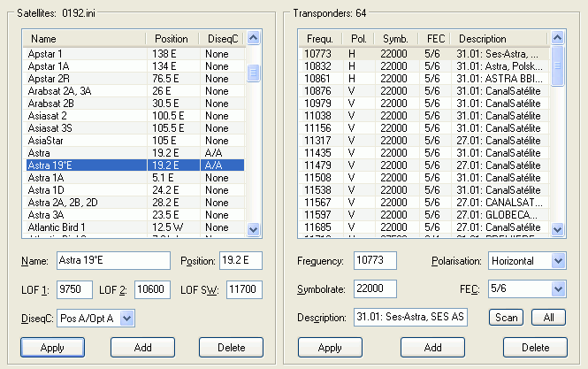Viewport: 588px width, 369px height.
Task: Add a new satellite entry
Action: 142,348
